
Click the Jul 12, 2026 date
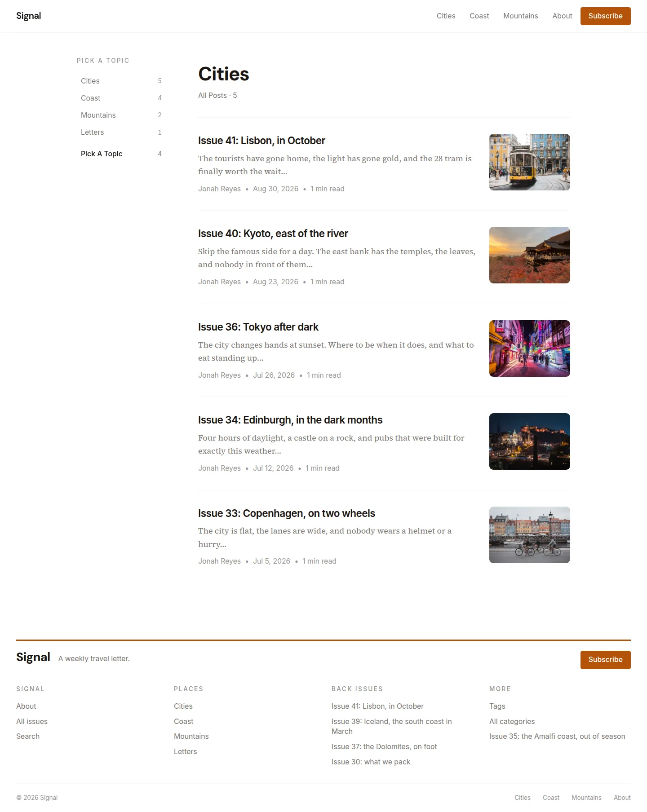pos(273,468)
